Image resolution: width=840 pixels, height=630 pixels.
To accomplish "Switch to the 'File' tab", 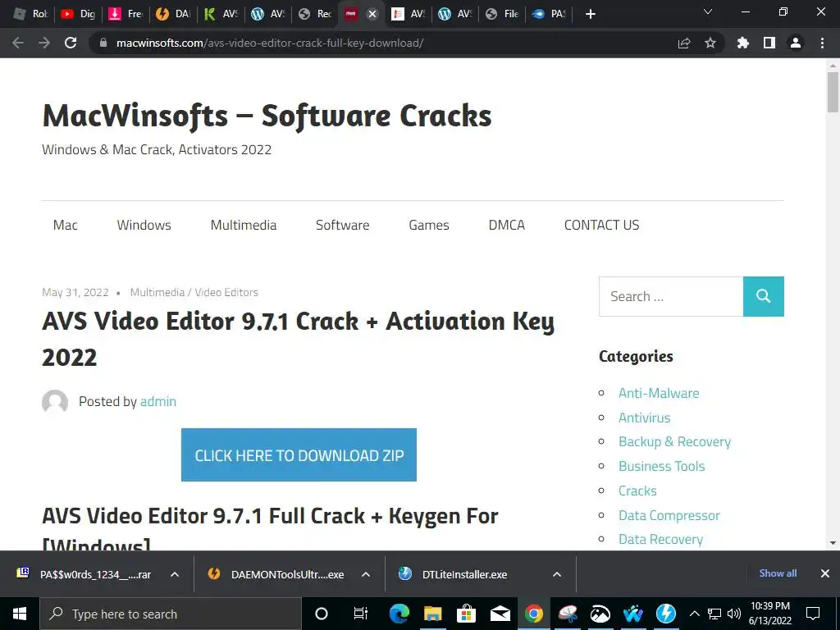I will click(502, 14).
